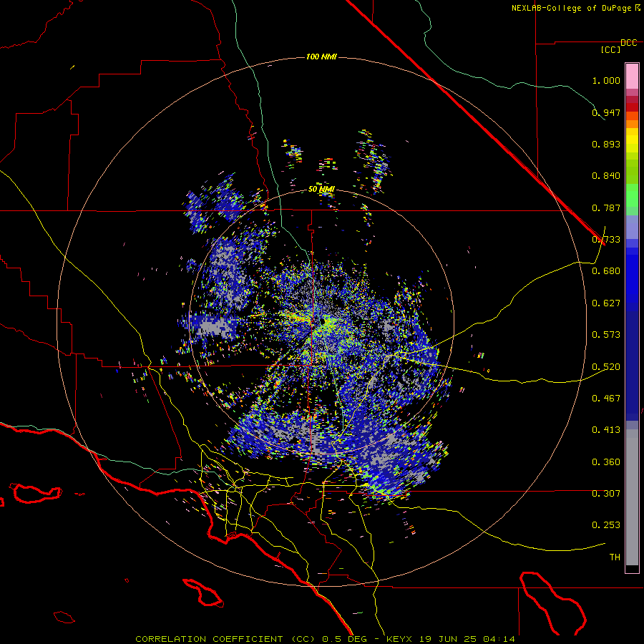The width and height of the screenshot is (644, 644).
Task: Click the 0.840 scale value
Action: [x=606, y=176]
